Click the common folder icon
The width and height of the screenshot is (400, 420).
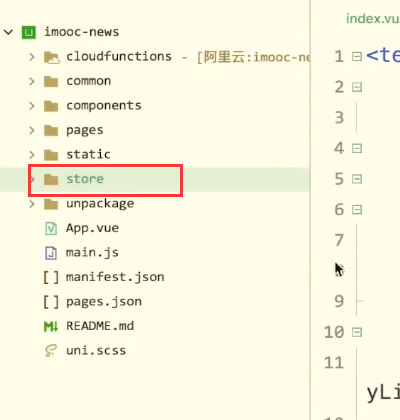pos(51,81)
